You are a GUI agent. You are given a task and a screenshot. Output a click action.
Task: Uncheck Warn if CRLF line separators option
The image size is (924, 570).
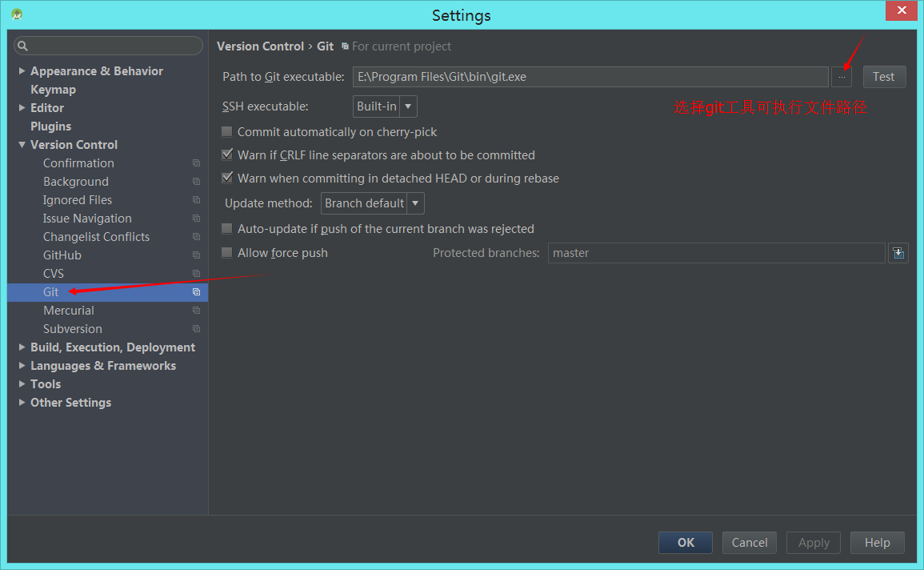pos(227,155)
